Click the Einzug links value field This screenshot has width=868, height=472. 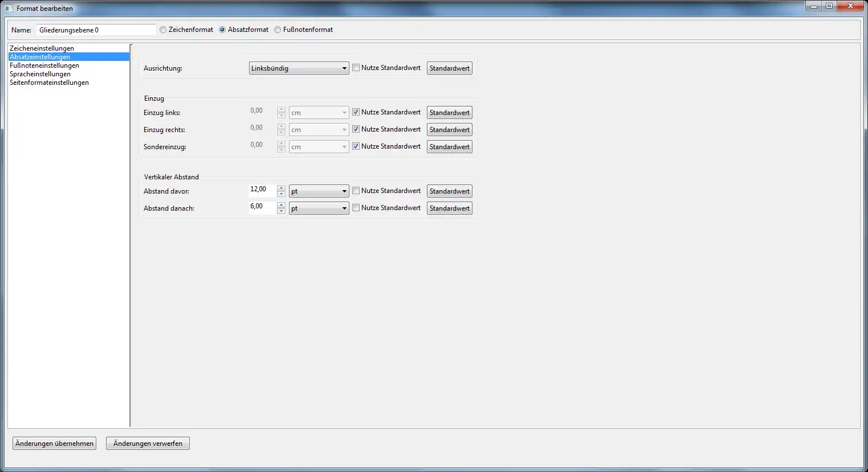(263, 112)
